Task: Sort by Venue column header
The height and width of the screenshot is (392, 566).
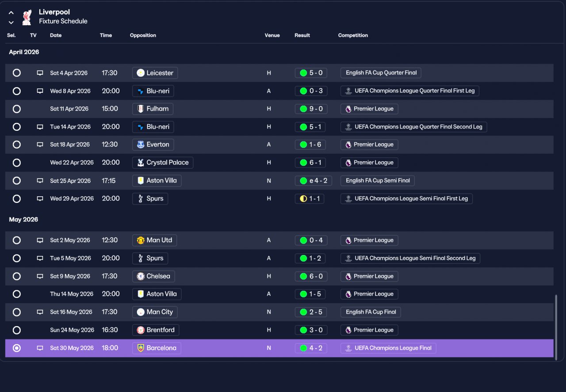Action: point(272,35)
